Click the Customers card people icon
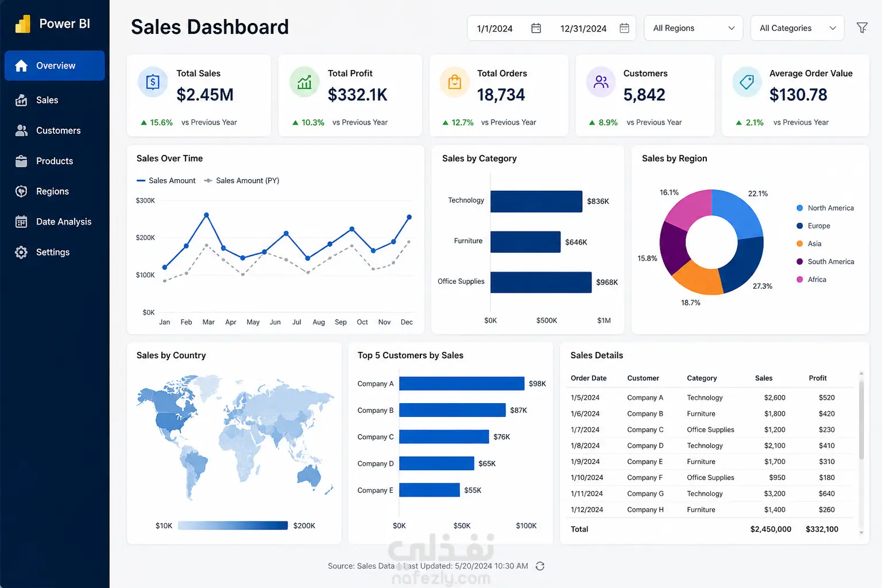This screenshot has height=588, width=882. 601,82
